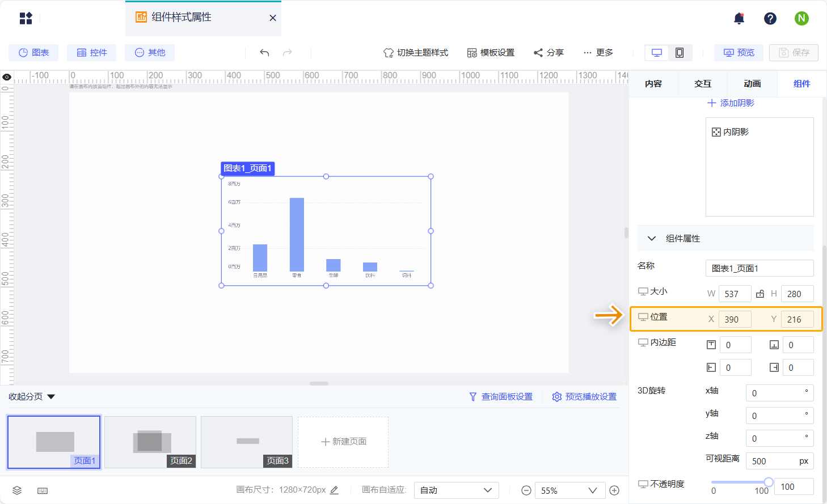Switch to the 动画 tab
Screen dimensions: 827x504
(x=752, y=84)
